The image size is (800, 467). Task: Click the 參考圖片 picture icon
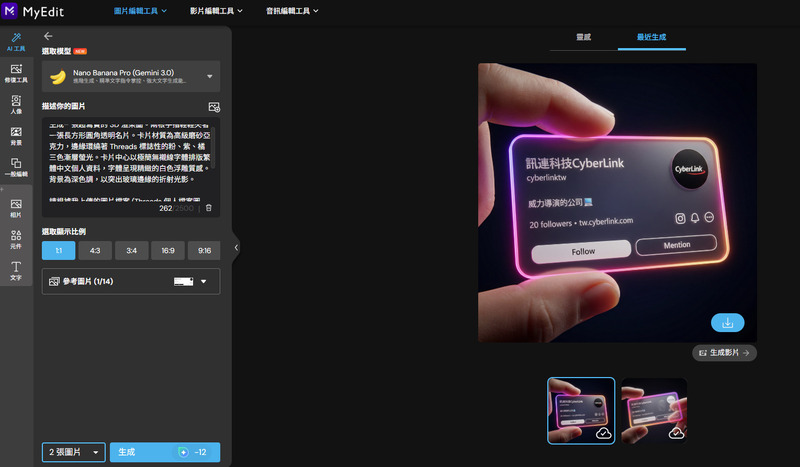[54, 281]
